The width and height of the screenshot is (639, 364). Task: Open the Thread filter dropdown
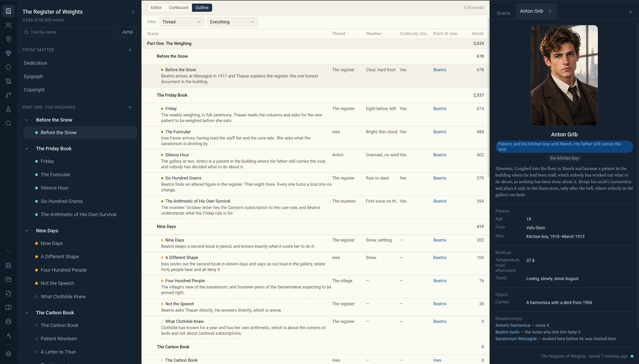(181, 22)
